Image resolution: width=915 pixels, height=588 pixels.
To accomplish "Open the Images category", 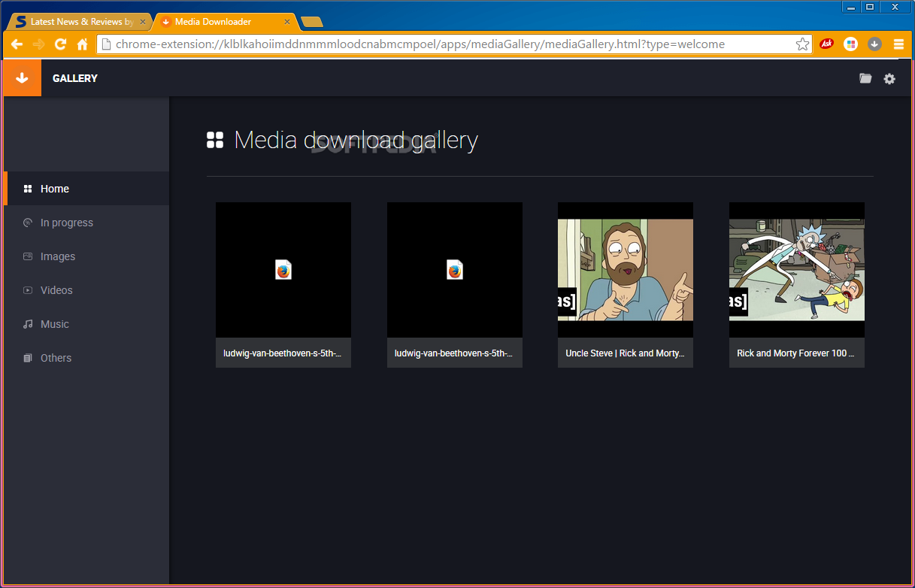I will coord(86,256).
